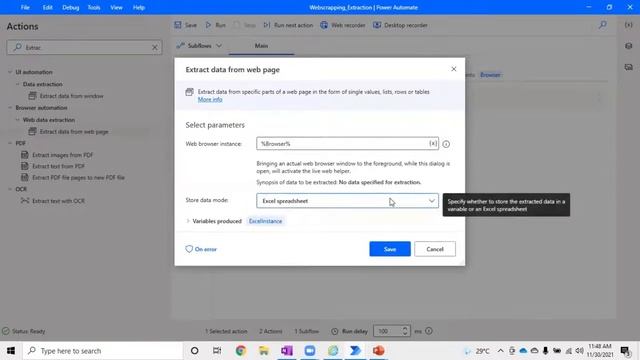Open the Store data mode dropdown
Image resolution: width=640 pixels, height=360 pixels.
[347, 201]
